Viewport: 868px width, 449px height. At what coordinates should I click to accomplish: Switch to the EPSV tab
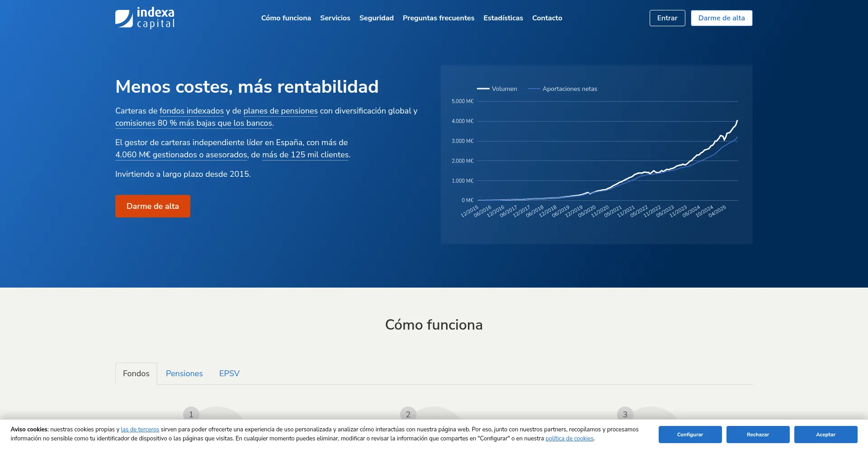(x=229, y=373)
